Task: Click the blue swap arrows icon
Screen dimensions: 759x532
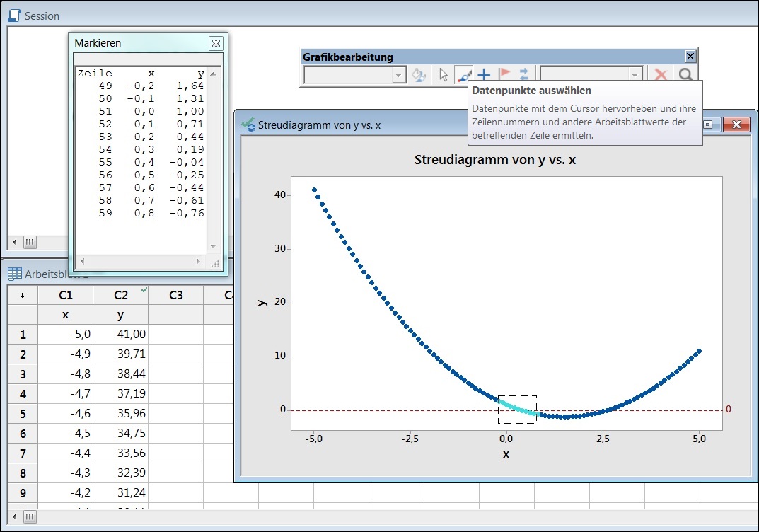Action: [x=523, y=74]
